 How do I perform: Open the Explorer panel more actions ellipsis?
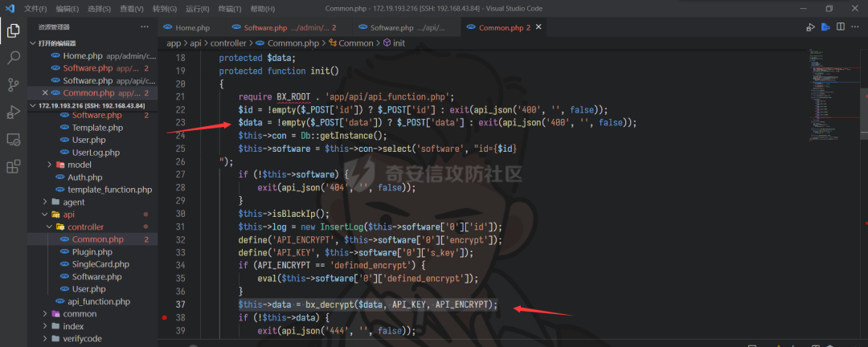[145, 27]
